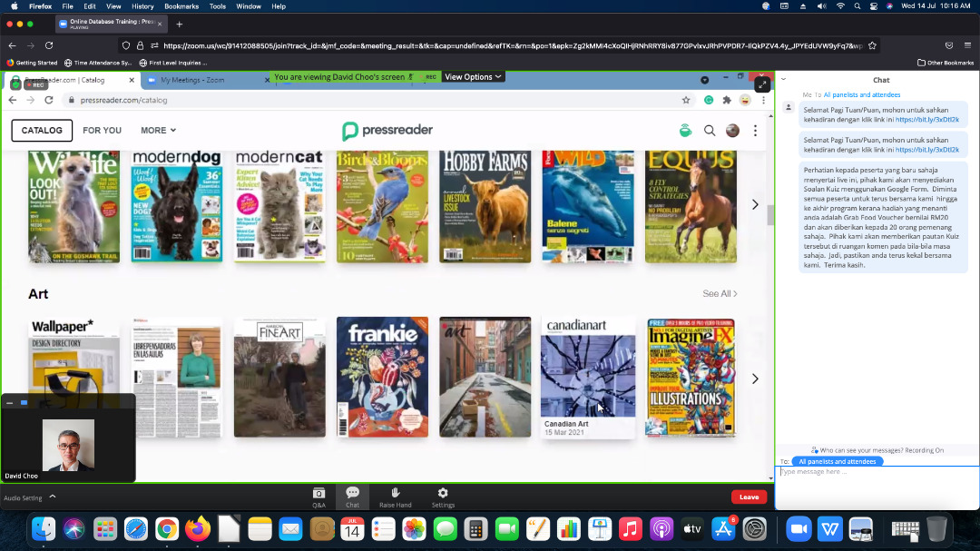
Task: Switch to FOR YOU section
Action: coord(102,130)
